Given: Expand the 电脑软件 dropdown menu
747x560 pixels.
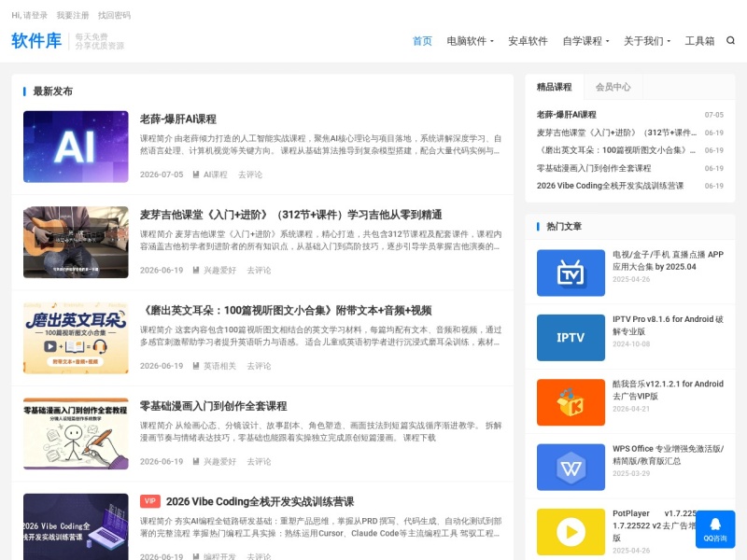Looking at the screenshot, I should (470, 41).
